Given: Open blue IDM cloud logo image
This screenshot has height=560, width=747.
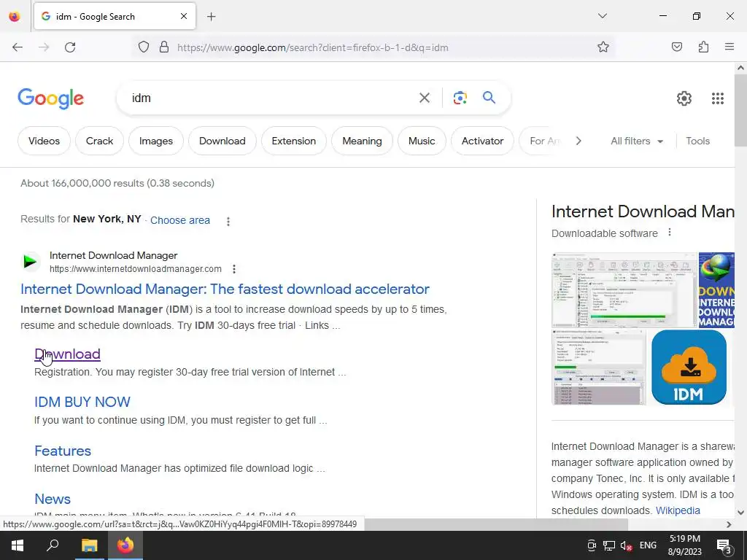Looking at the screenshot, I should [x=689, y=367].
